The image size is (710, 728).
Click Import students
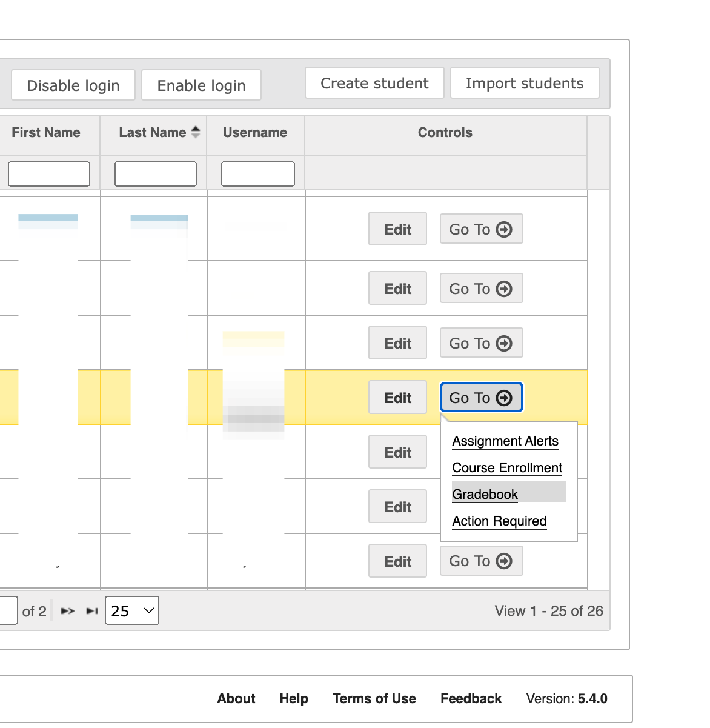click(x=525, y=83)
